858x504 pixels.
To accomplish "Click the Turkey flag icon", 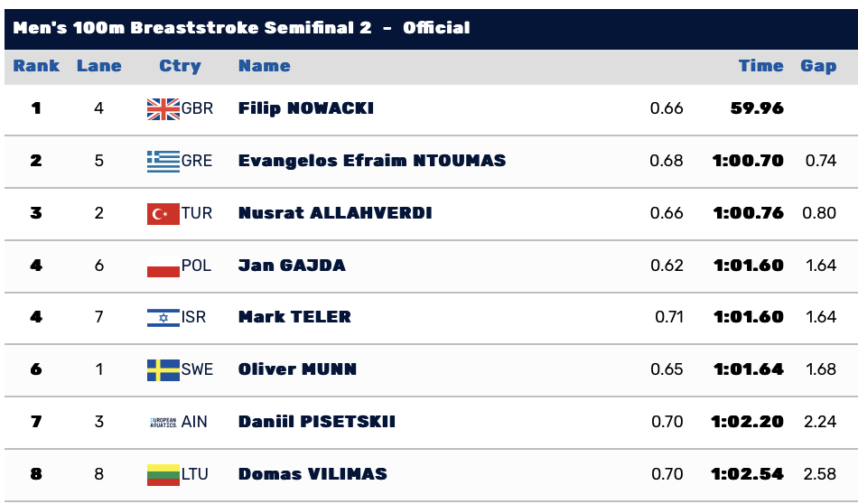I will pyautogui.click(x=163, y=213).
